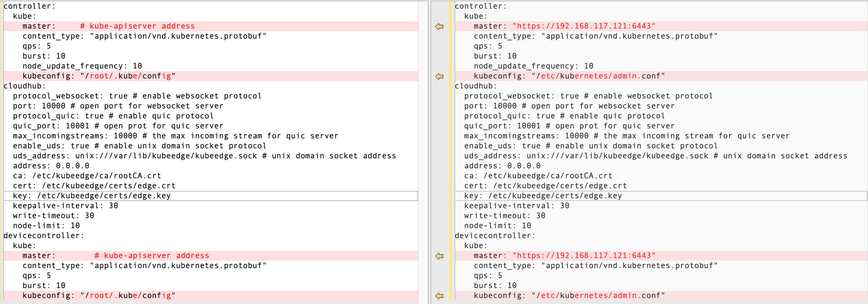Click 'uds_address: unix:///var/lib/kubeedge' line in right pane
Viewport: 868px width, 304px height.
click(x=655, y=156)
